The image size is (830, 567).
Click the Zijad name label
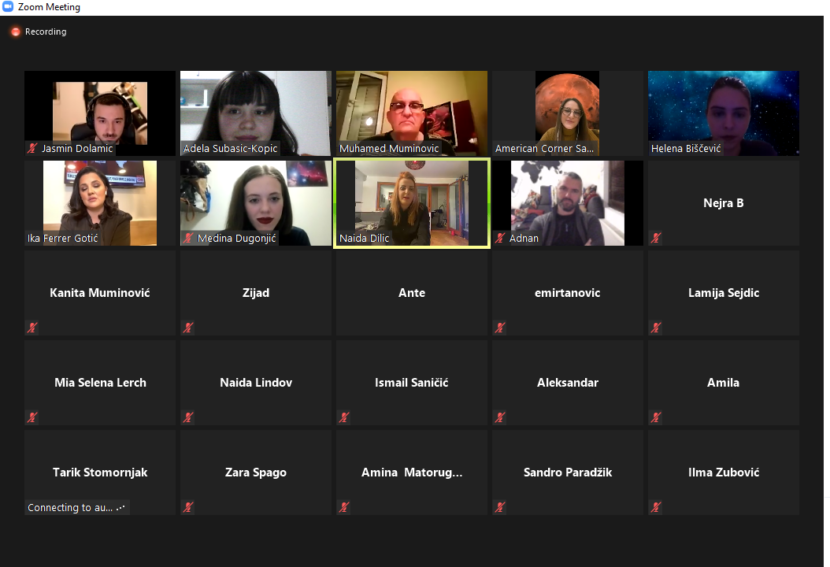pyautogui.click(x=256, y=293)
